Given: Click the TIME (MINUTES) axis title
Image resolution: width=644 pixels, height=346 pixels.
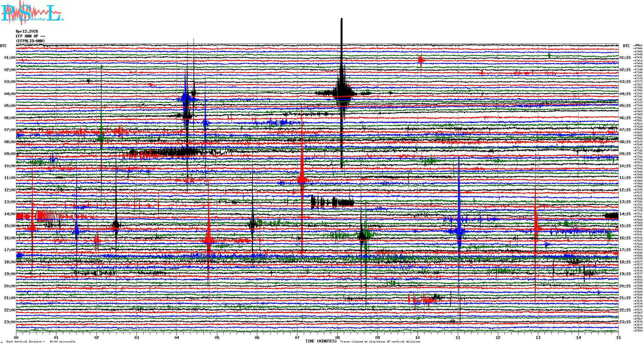Looking at the screenshot, I should coord(321,341).
